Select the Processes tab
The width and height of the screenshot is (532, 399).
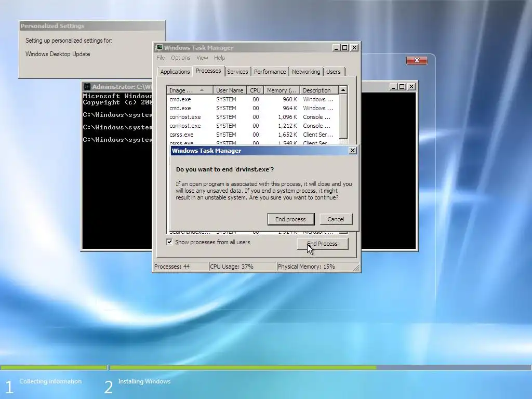208,71
